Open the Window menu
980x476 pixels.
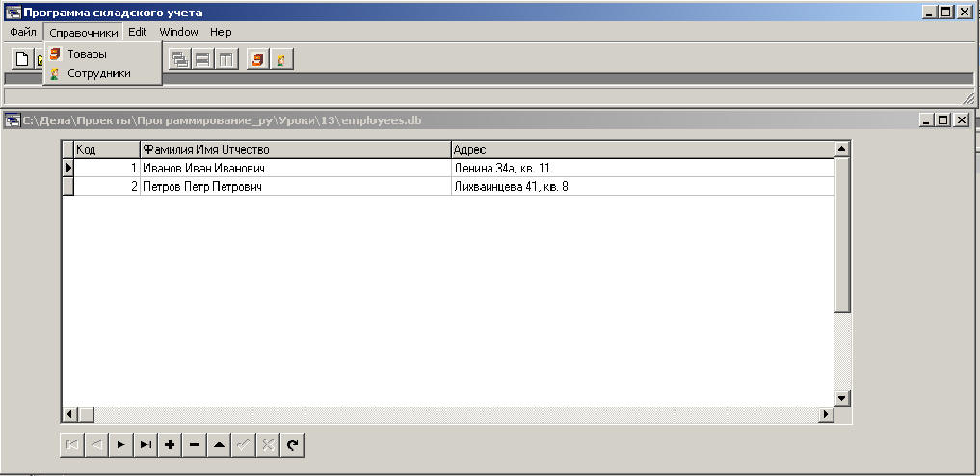(x=178, y=32)
